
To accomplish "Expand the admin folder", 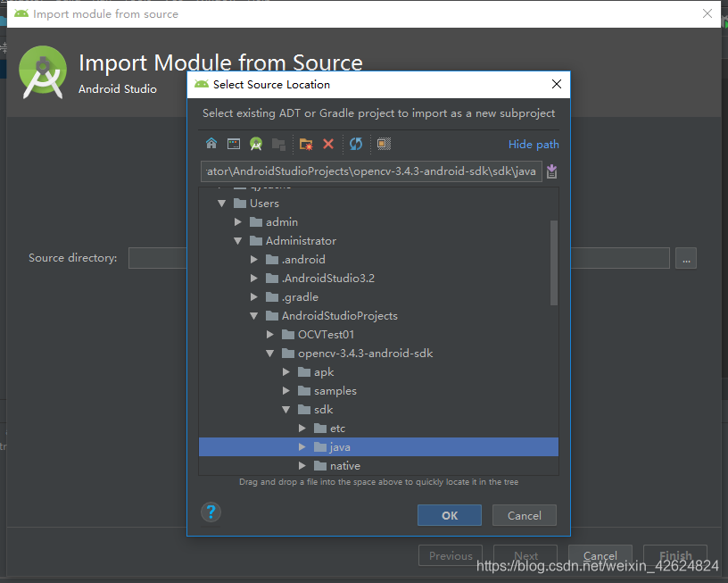I will pos(237,222).
